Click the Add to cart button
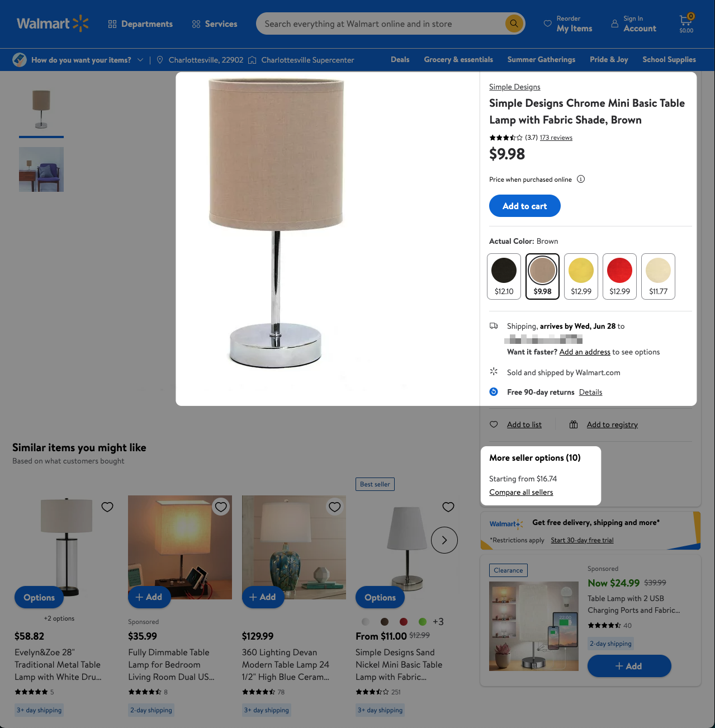The width and height of the screenshot is (715, 728). (x=524, y=206)
